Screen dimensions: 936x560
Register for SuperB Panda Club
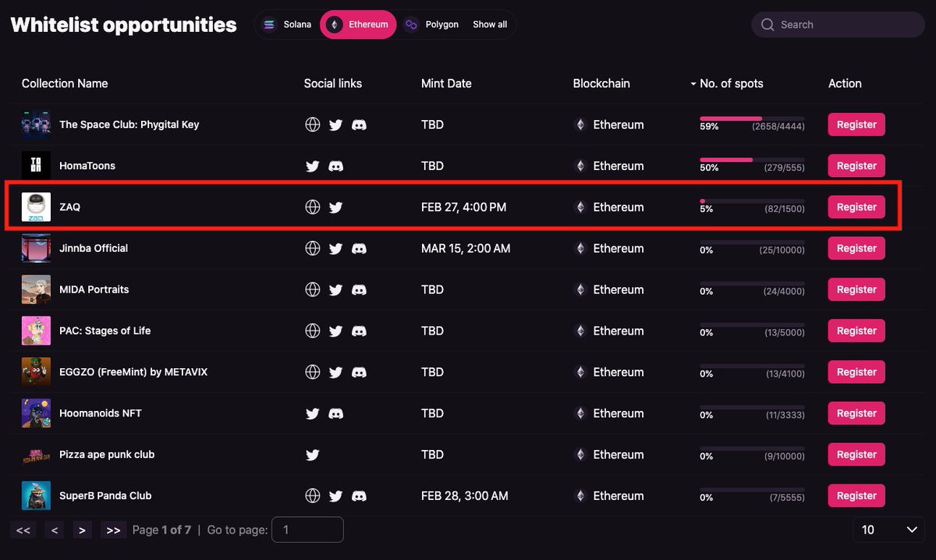(856, 496)
